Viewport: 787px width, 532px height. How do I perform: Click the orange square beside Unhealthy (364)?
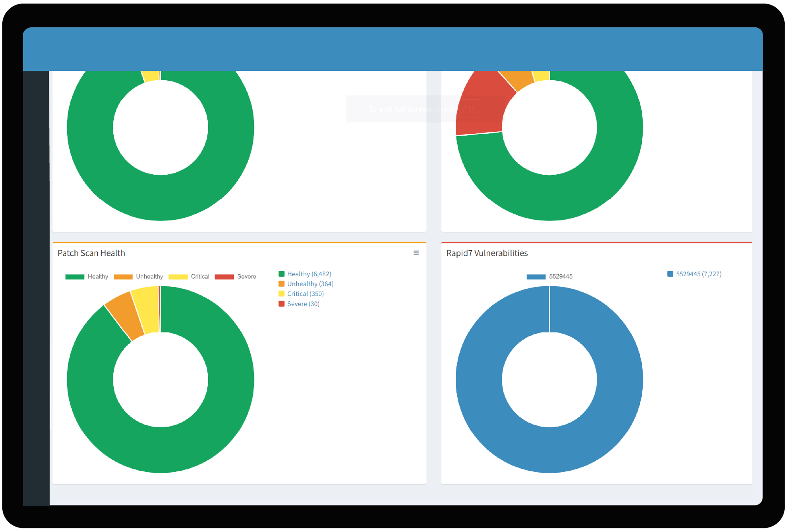pyautogui.click(x=281, y=284)
